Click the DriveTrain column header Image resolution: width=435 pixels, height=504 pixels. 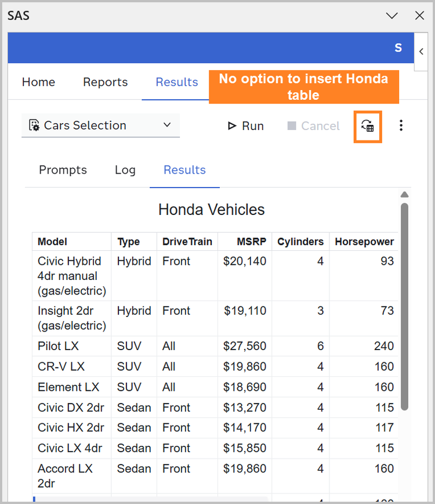tap(187, 242)
